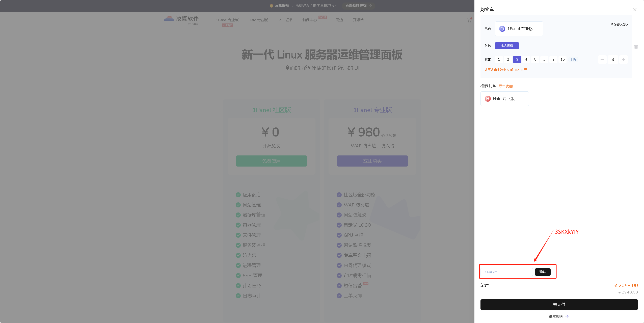Set quantity to 5
This screenshot has width=644, height=323.
click(535, 60)
